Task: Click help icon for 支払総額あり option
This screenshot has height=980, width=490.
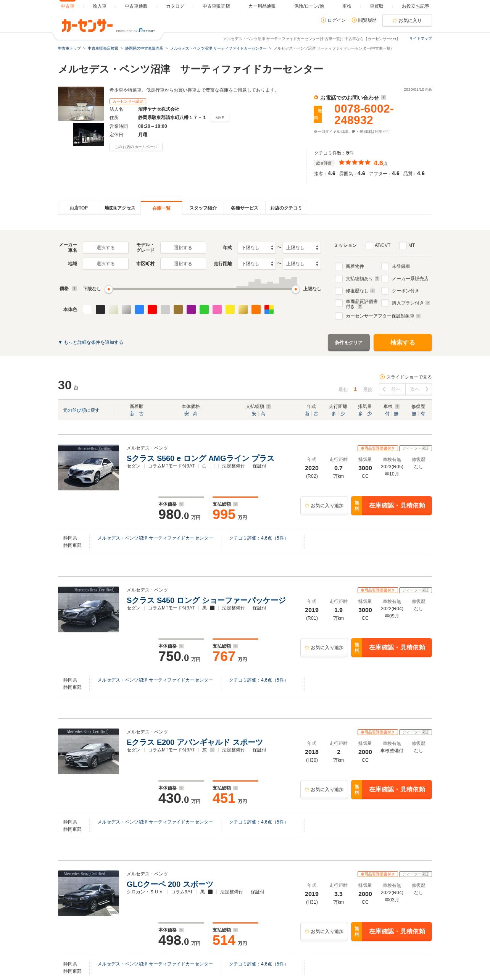Action: [x=377, y=279]
